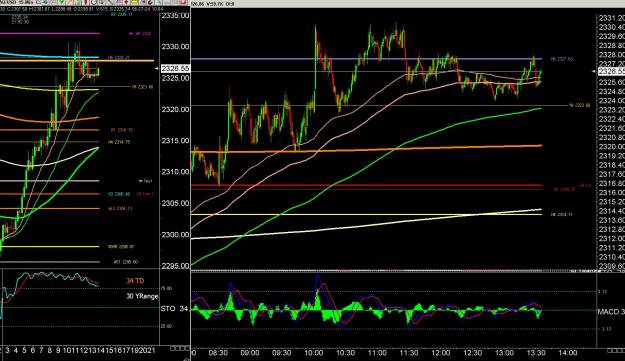Click the 2295.00 price axis label
Image resolution: width=625 pixels, height=361 pixels.
[175, 266]
